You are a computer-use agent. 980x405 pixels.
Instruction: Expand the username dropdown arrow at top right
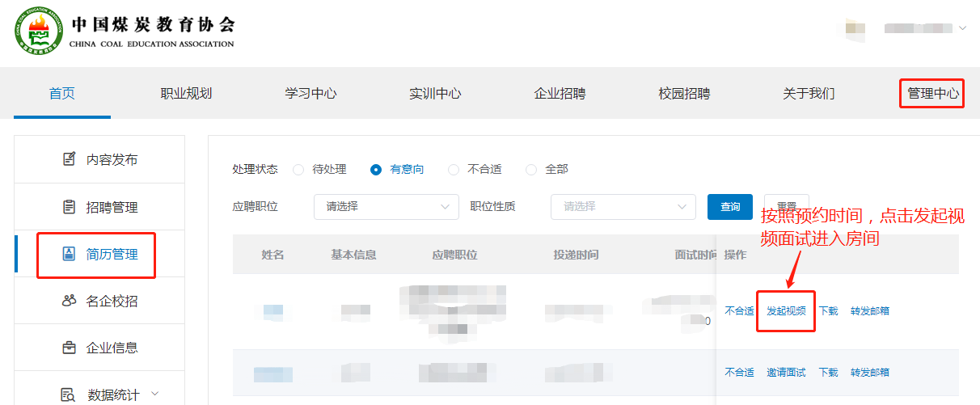(962, 28)
